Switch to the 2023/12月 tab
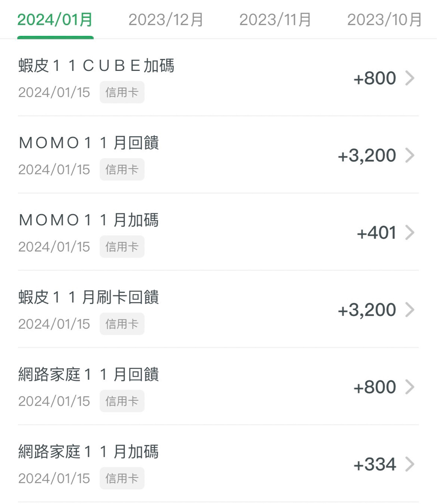437x504 pixels. 166,20
